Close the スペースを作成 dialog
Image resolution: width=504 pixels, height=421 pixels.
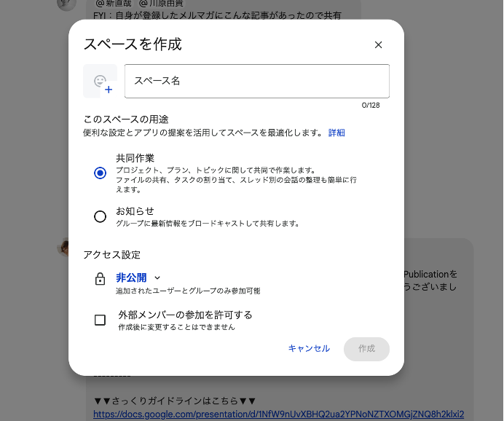click(x=378, y=44)
